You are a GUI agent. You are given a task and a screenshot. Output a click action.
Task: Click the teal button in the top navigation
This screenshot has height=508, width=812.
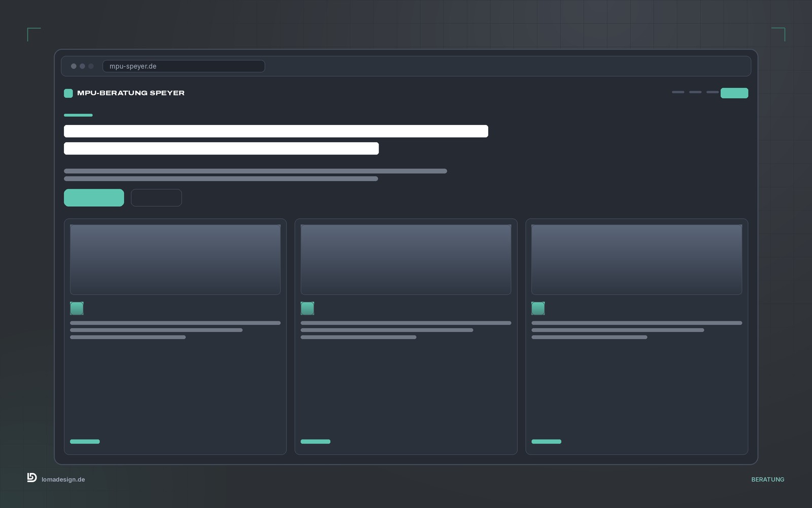pos(734,93)
